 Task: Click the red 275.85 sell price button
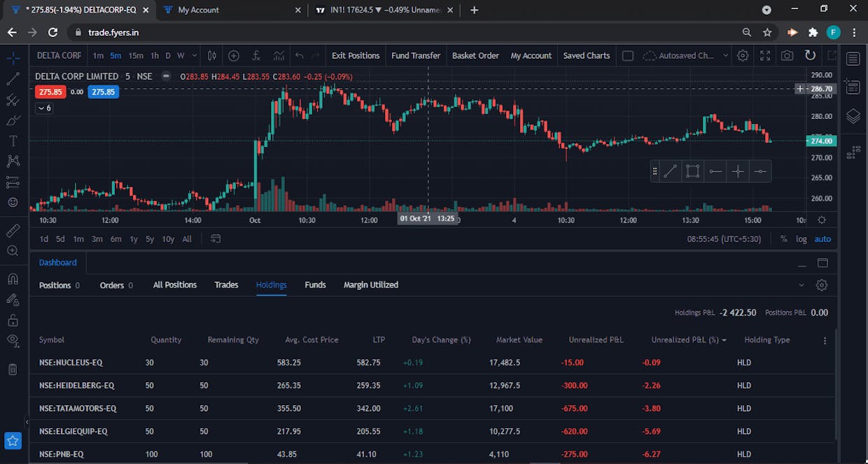tap(50, 92)
